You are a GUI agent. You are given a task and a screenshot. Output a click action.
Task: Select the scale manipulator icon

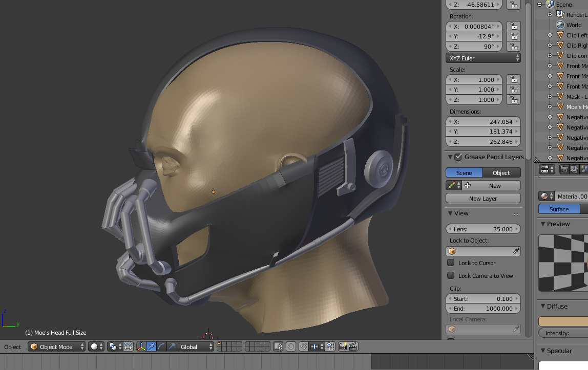click(x=172, y=347)
